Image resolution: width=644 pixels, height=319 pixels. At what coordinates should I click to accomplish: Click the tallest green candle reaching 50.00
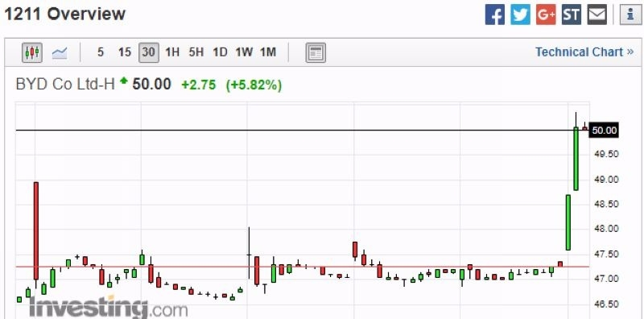click(576, 159)
